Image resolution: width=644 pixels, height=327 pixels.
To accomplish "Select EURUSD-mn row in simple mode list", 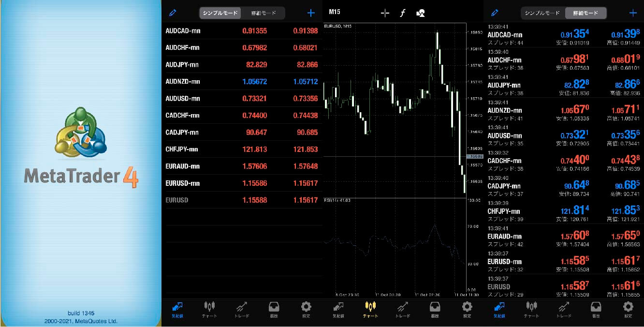I will point(242,183).
